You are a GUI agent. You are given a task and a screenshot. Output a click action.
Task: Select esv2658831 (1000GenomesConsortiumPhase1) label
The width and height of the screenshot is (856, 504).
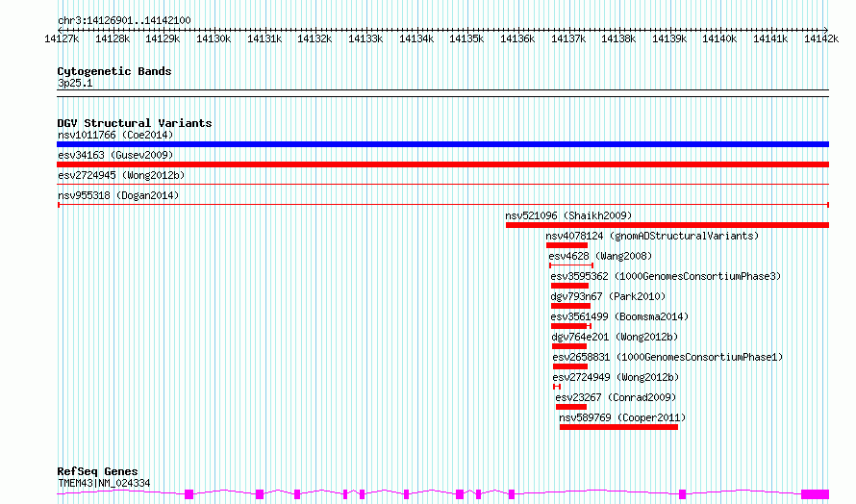(x=667, y=357)
